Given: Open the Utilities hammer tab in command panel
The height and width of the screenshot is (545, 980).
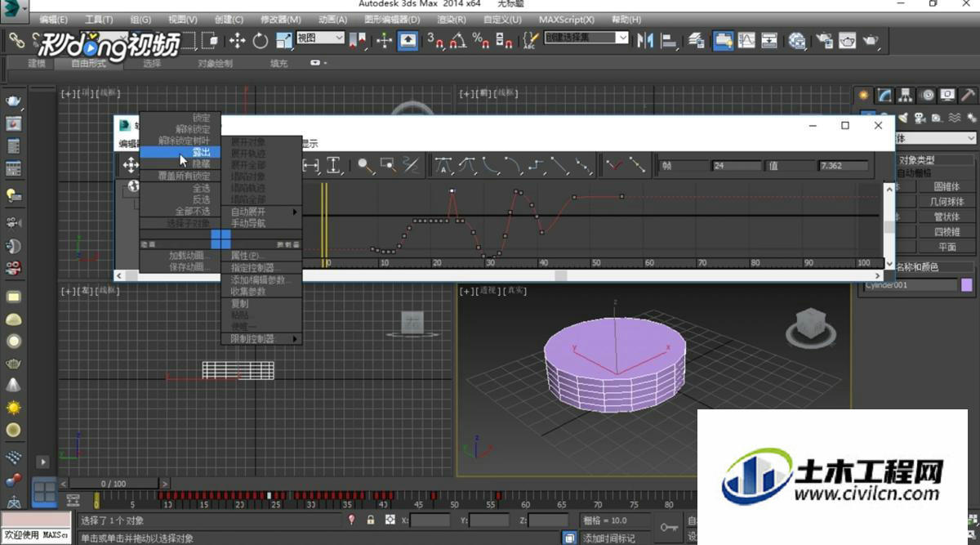Looking at the screenshot, I should (x=967, y=95).
